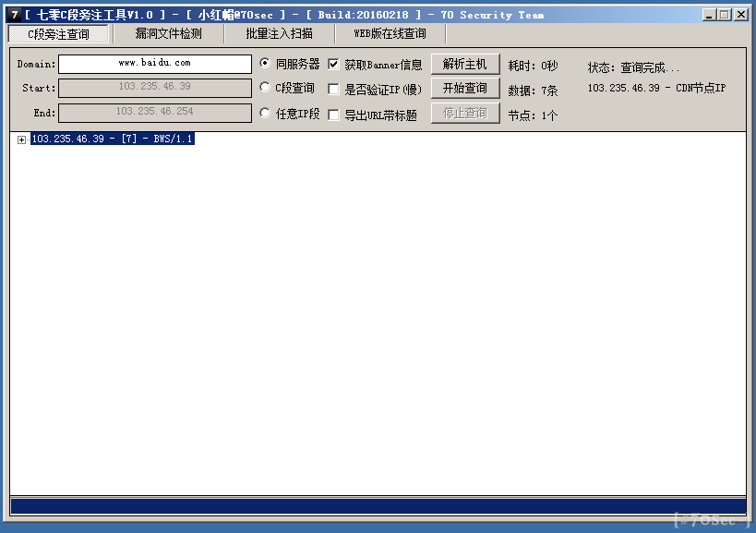Screen dimensions: 756x533
Task: Click the 开始查询 button
Action: 465,89
